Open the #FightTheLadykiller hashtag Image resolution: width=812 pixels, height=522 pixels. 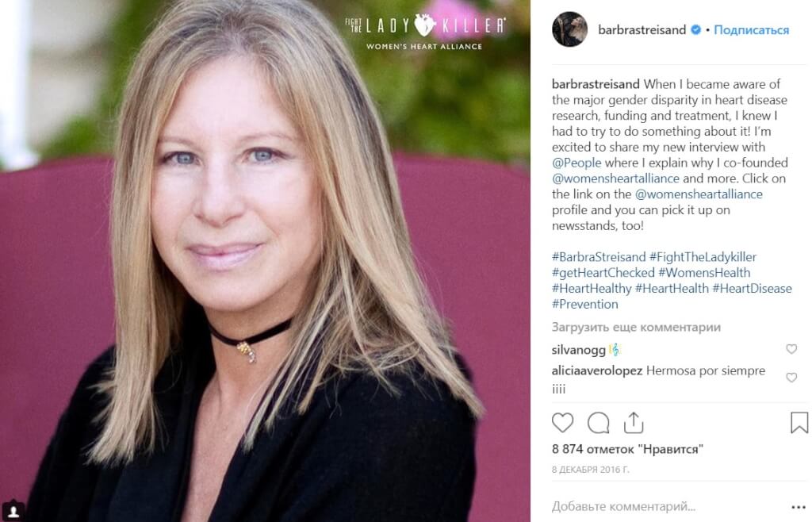pos(703,257)
